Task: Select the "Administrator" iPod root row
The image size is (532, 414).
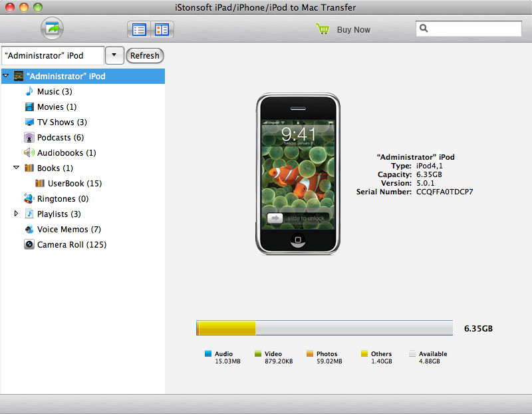Action: [x=83, y=76]
